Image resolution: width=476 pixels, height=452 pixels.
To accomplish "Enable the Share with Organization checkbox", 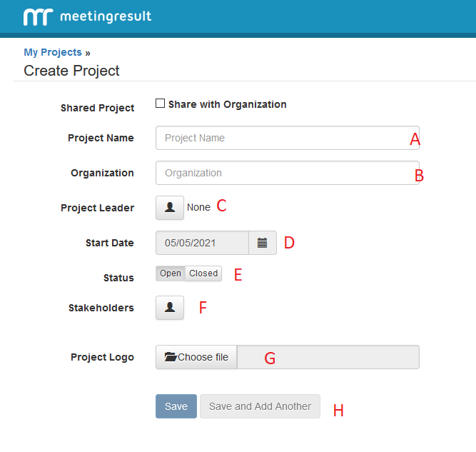I will pos(161,104).
